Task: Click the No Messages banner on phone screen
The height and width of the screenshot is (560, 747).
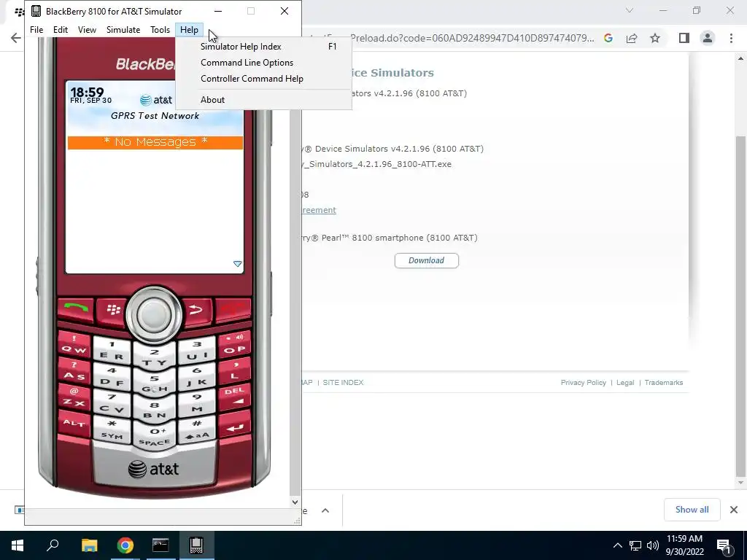Action: 155,142
